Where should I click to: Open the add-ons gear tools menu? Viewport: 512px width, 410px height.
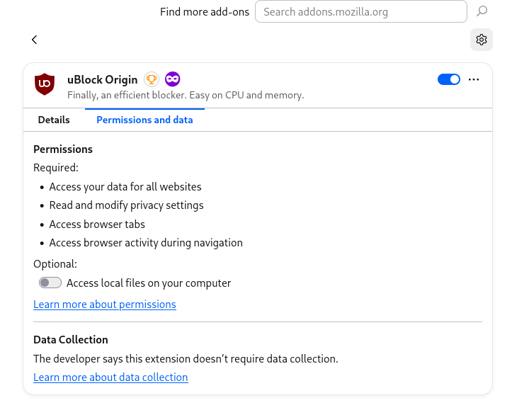click(481, 40)
